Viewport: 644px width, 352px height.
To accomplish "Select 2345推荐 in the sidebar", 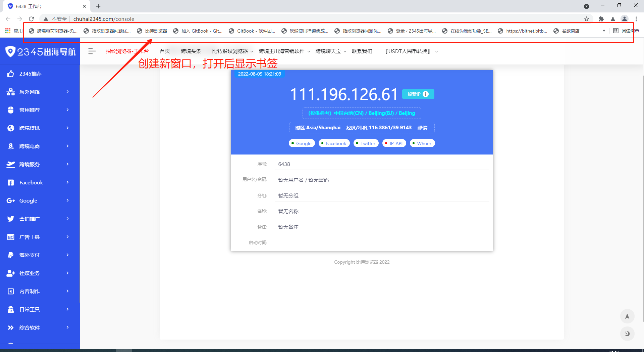I will 30,74.
